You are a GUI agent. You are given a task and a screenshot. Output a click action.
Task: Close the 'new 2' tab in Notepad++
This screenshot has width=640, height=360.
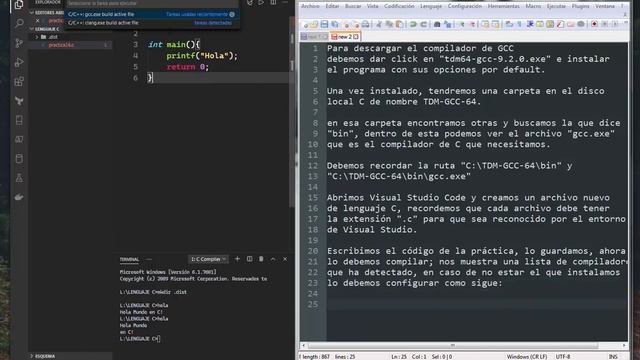pyautogui.click(x=356, y=37)
